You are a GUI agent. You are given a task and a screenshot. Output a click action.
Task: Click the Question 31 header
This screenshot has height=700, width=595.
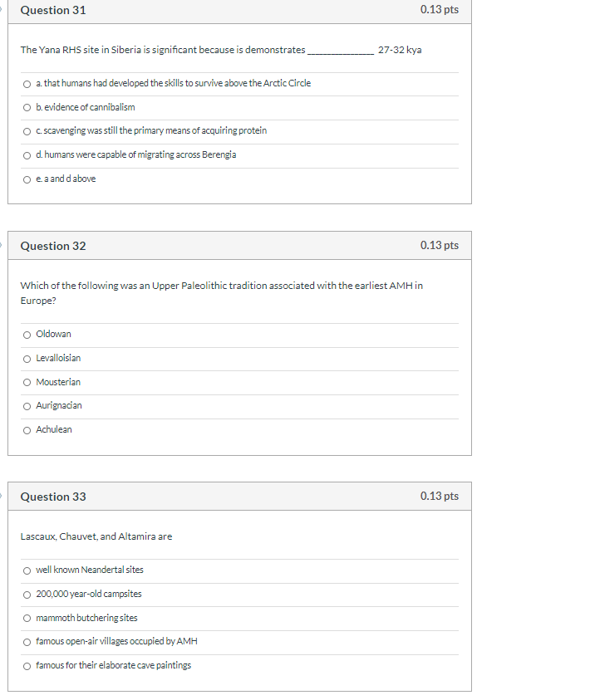click(x=52, y=11)
